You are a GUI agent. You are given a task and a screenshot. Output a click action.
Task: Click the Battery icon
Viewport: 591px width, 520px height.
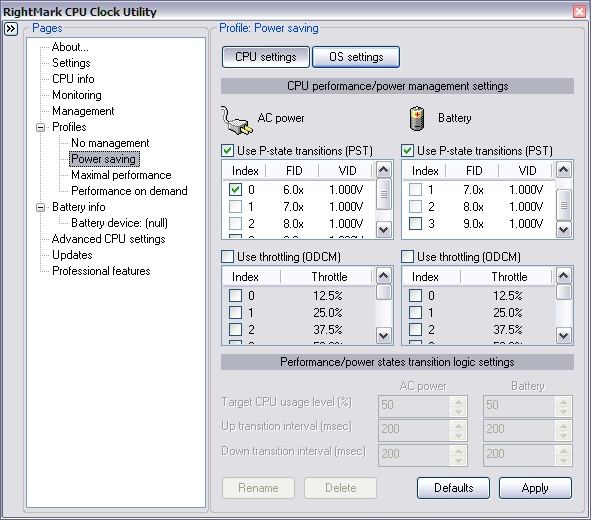(x=417, y=118)
